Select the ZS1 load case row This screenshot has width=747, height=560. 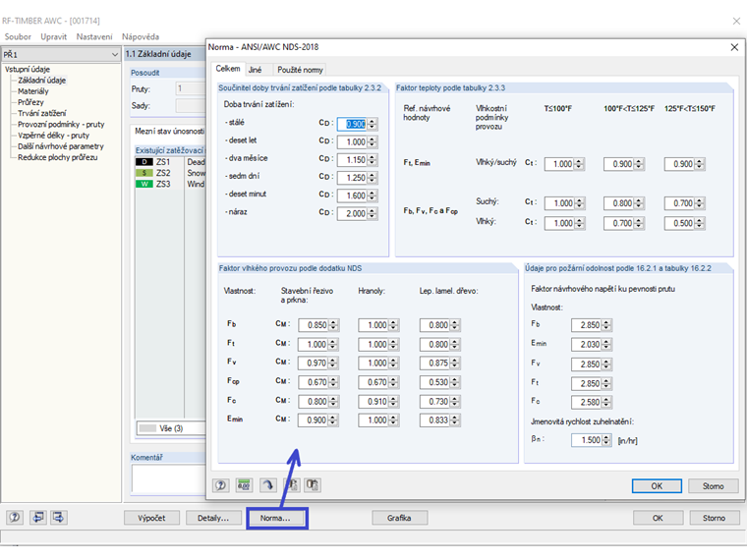point(170,162)
